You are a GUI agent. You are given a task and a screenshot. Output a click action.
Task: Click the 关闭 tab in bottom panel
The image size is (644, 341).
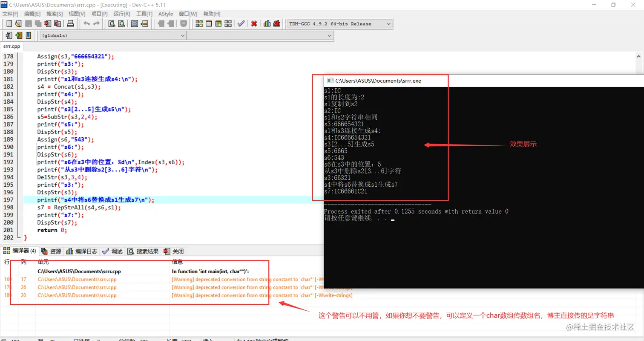pos(174,251)
